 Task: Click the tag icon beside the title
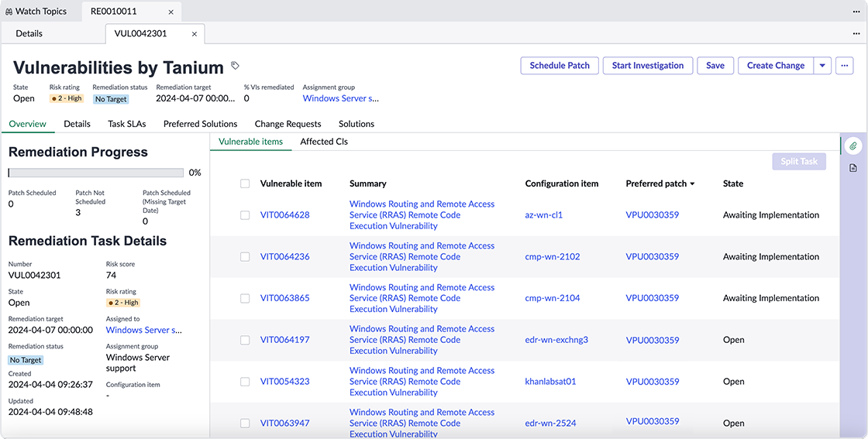(236, 65)
